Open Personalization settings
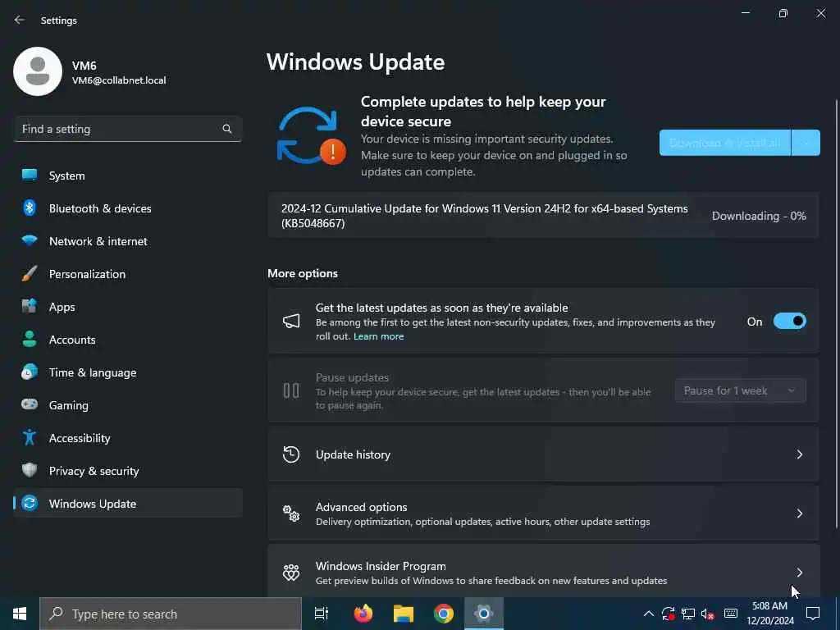 (127, 274)
